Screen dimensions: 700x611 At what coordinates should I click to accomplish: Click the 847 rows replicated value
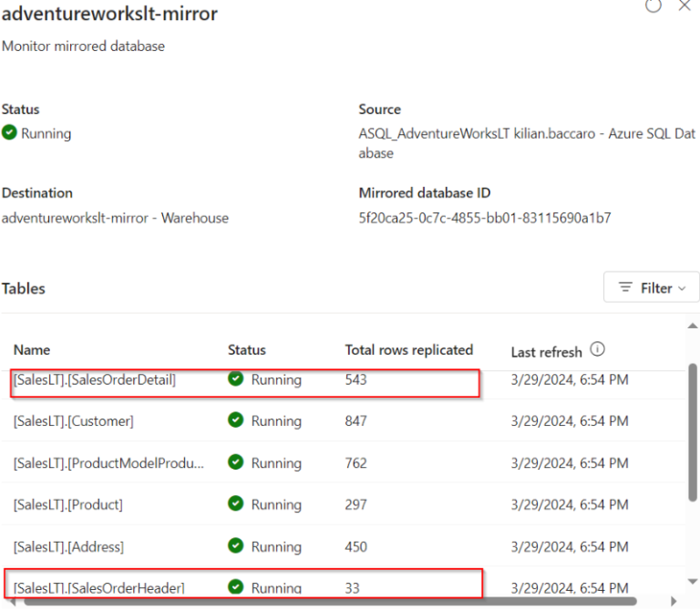[x=355, y=420]
